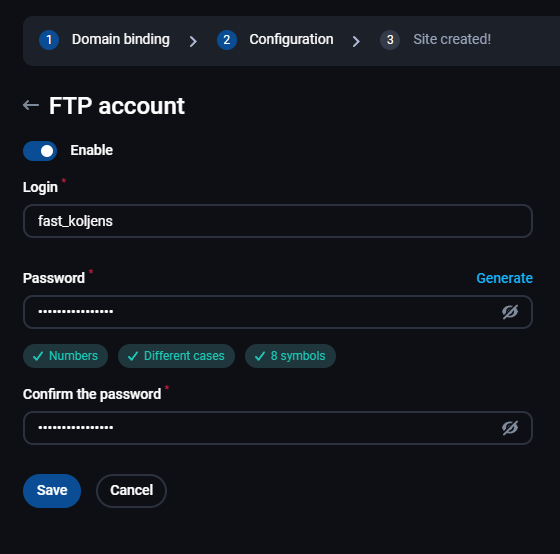560x554 pixels.
Task: Click the 8 symbols requirement badge
Action: (x=290, y=356)
